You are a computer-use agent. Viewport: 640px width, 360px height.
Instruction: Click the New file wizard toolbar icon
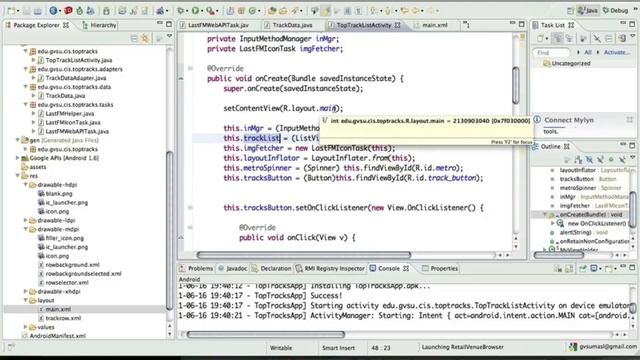[x=11, y=11]
